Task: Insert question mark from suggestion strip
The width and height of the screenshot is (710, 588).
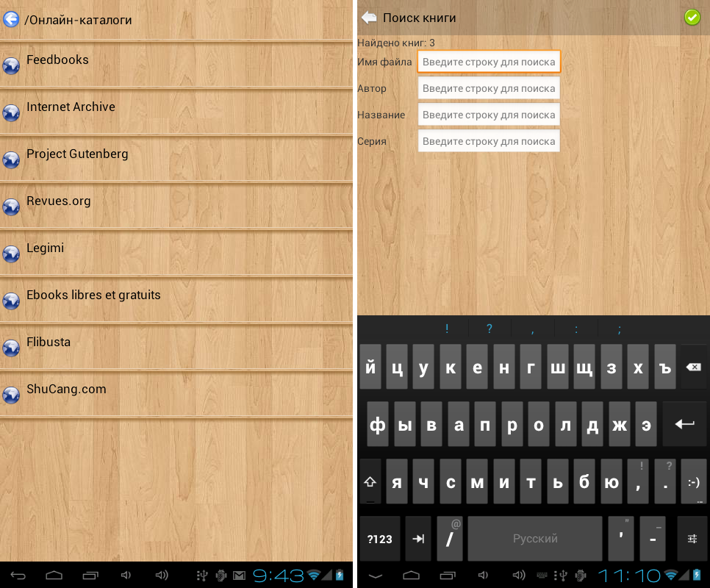Action: pyautogui.click(x=490, y=329)
